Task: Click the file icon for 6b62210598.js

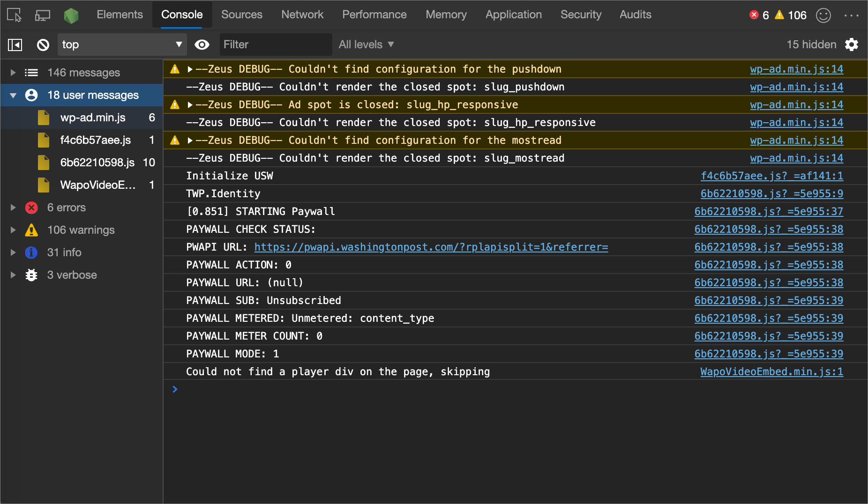Action: (x=44, y=163)
